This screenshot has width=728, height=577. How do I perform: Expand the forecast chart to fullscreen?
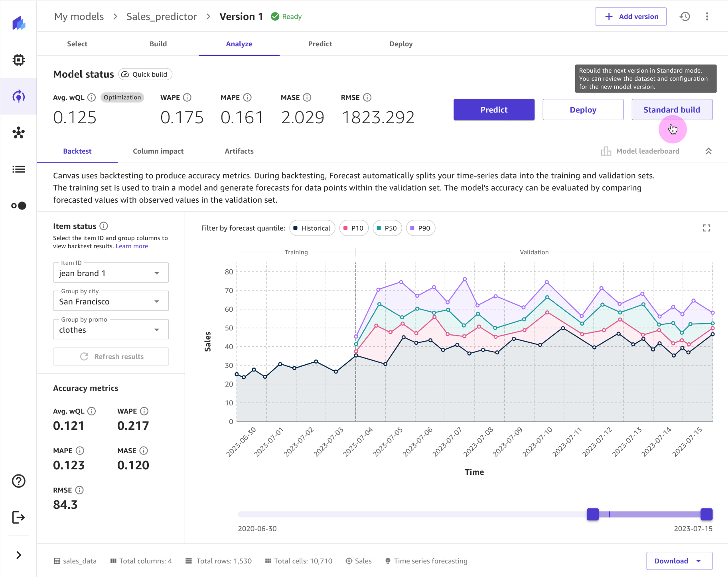tap(706, 228)
